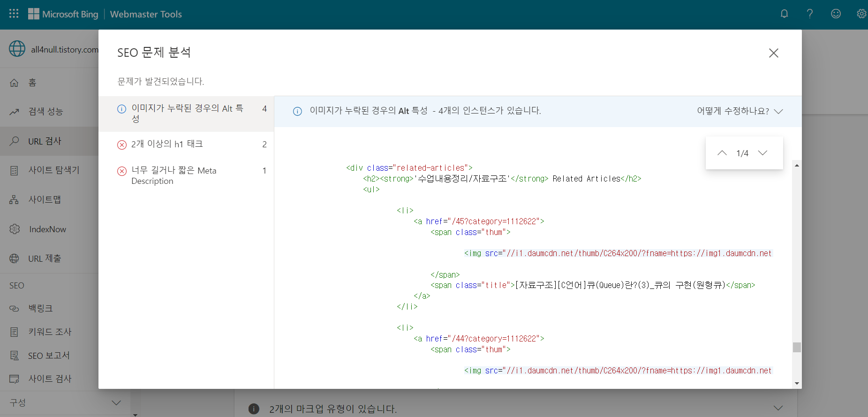Click the site scan icon
This screenshot has width=868, height=417.
click(x=15, y=379)
